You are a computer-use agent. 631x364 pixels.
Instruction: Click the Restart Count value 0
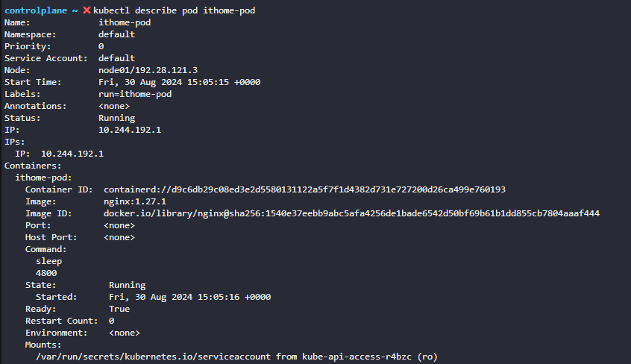tap(111, 321)
